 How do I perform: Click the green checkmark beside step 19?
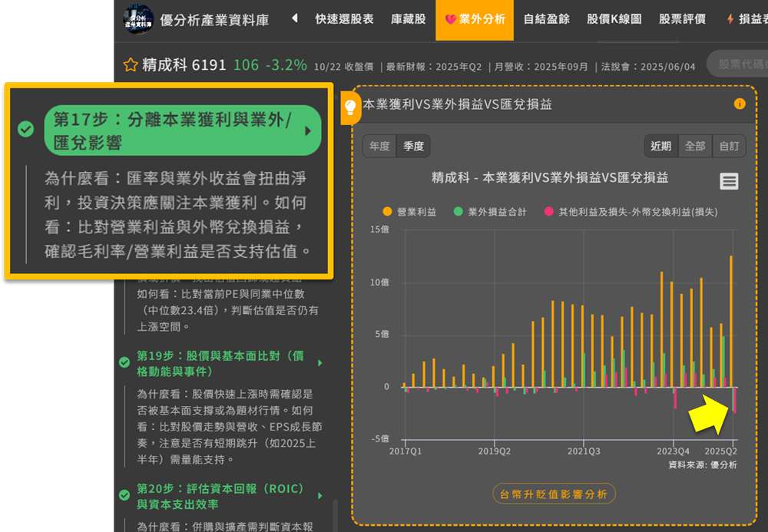coord(124,362)
